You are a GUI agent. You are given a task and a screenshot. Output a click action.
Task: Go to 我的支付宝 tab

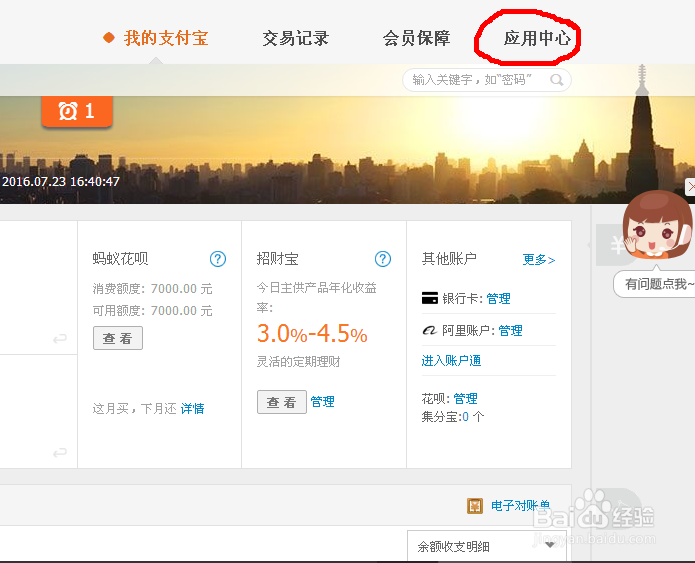pos(166,38)
